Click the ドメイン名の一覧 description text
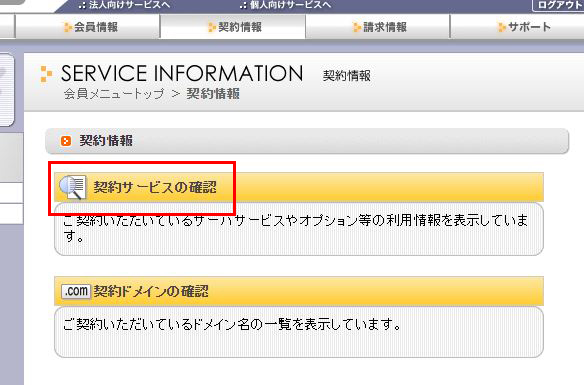Viewport: 584px width, 385px height. tap(232, 325)
